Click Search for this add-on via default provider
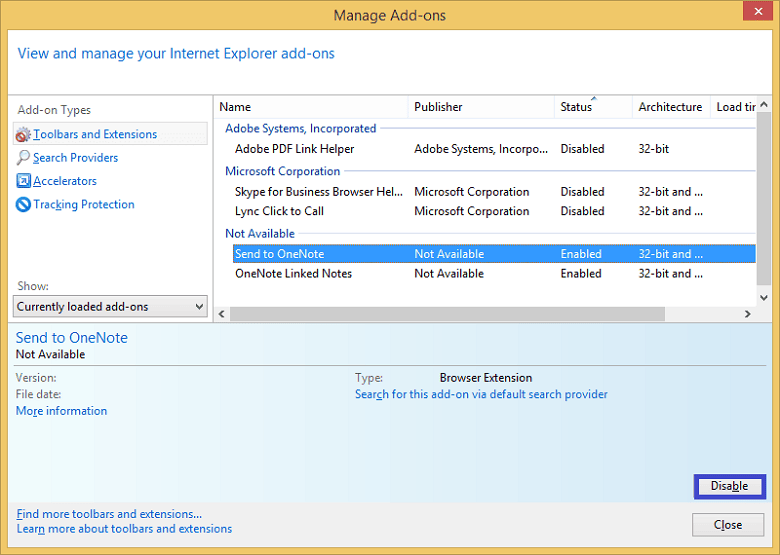This screenshot has width=780, height=555. 481,394
